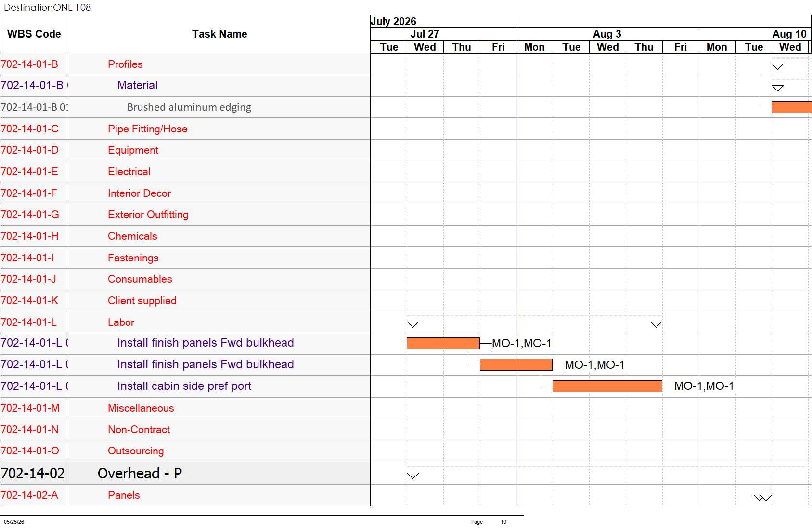
Task: Click the Install cabin side pref port Gantt bar
Action: click(x=607, y=386)
